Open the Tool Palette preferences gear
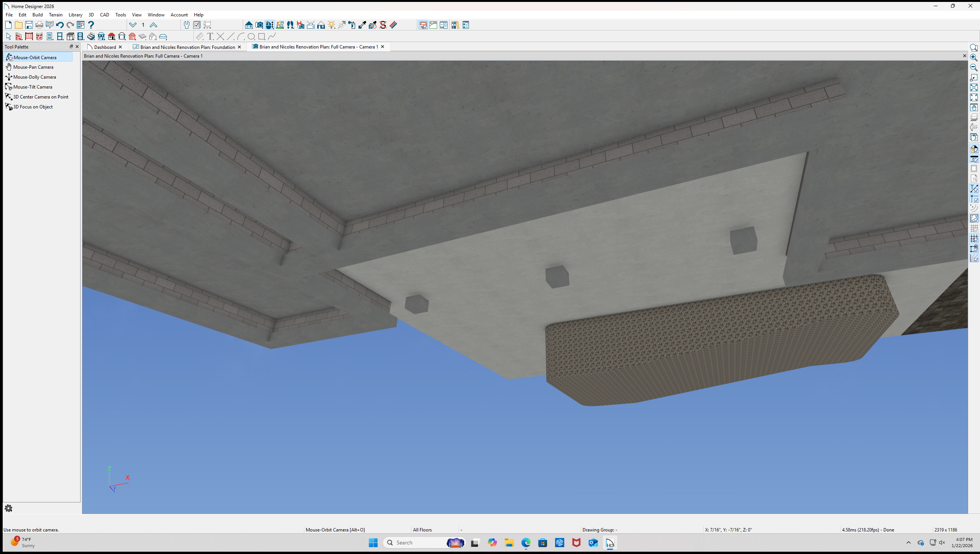The width and height of the screenshot is (980, 554). pos(8,508)
